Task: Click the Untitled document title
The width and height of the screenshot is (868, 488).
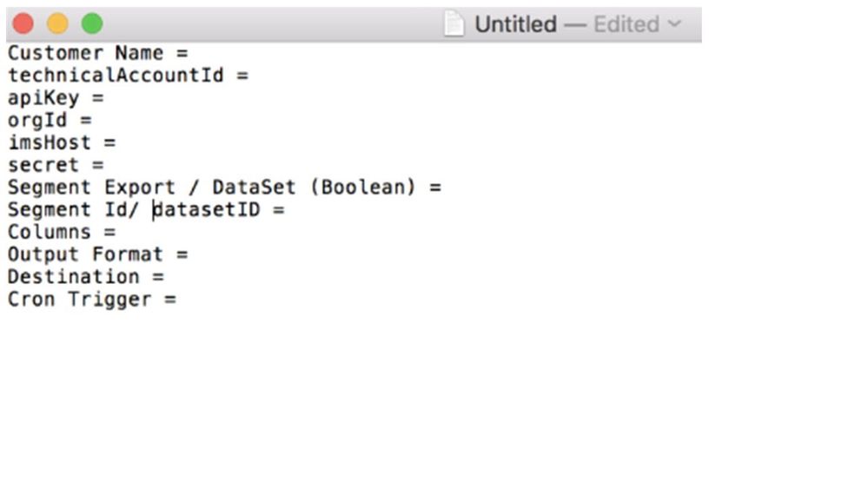Action: point(515,23)
